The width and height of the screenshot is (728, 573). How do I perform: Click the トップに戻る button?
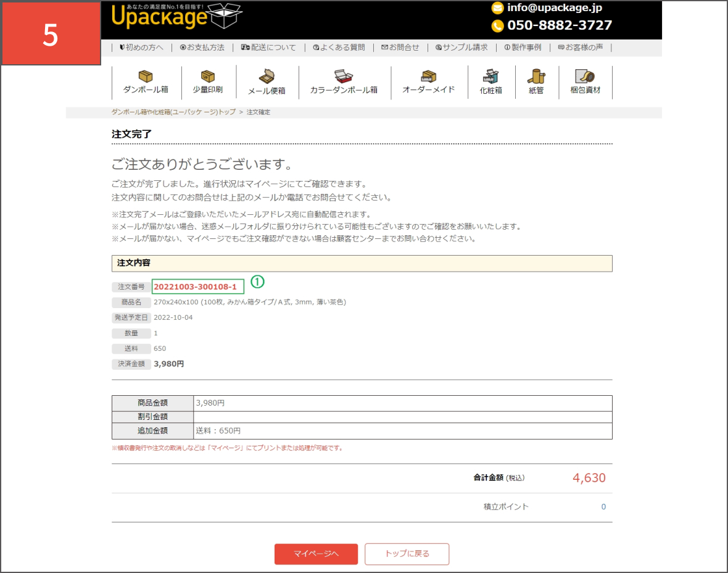[407, 554]
